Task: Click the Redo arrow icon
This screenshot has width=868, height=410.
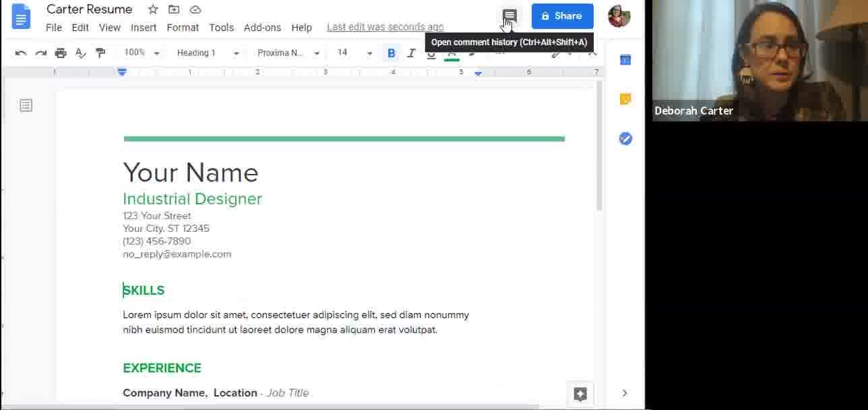Action: 40,53
